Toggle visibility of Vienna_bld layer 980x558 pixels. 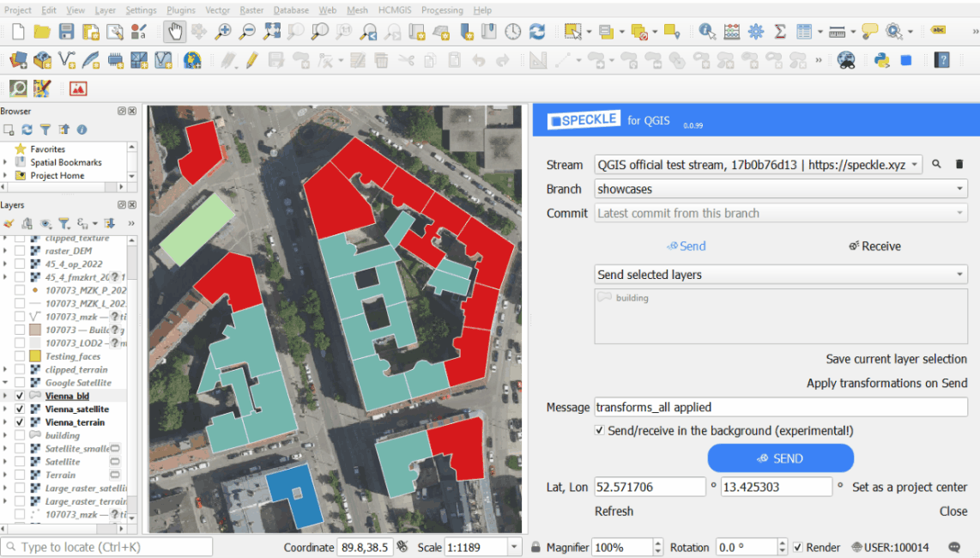click(20, 396)
